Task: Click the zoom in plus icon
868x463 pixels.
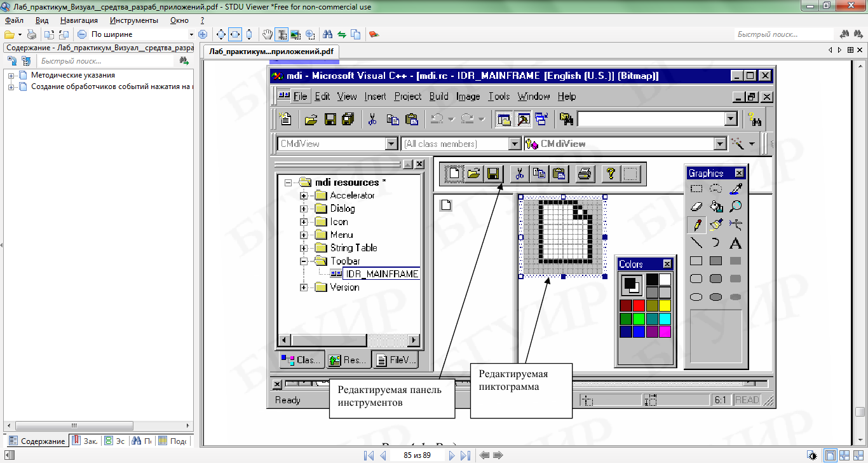Action: pyautogui.click(x=203, y=34)
